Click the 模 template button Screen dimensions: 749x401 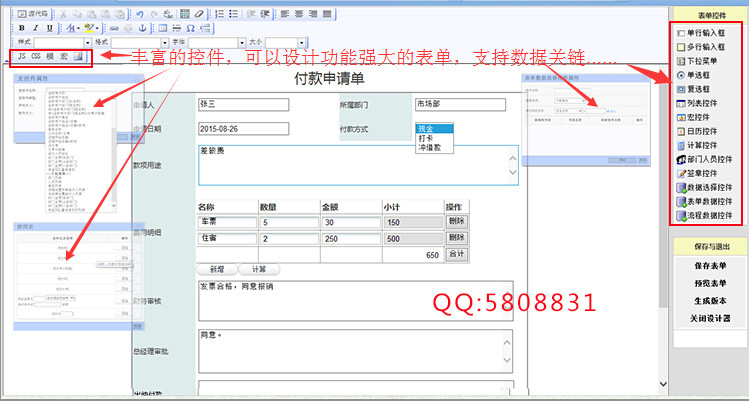click(x=50, y=57)
